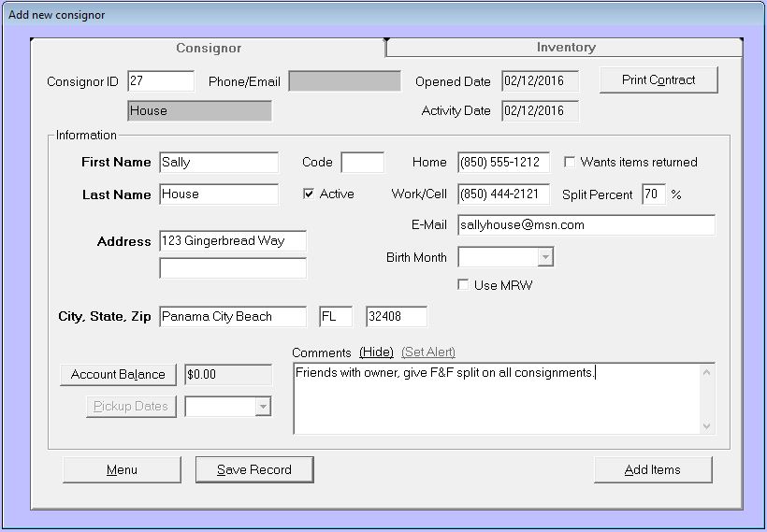Click the Add Items button
Viewport: 767px width, 532px height.
[653, 470]
